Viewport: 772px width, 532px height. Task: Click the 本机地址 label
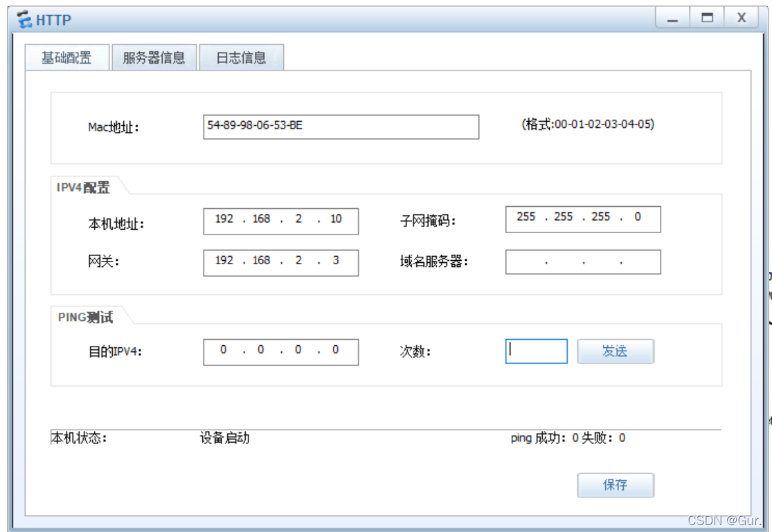[x=116, y=224]
